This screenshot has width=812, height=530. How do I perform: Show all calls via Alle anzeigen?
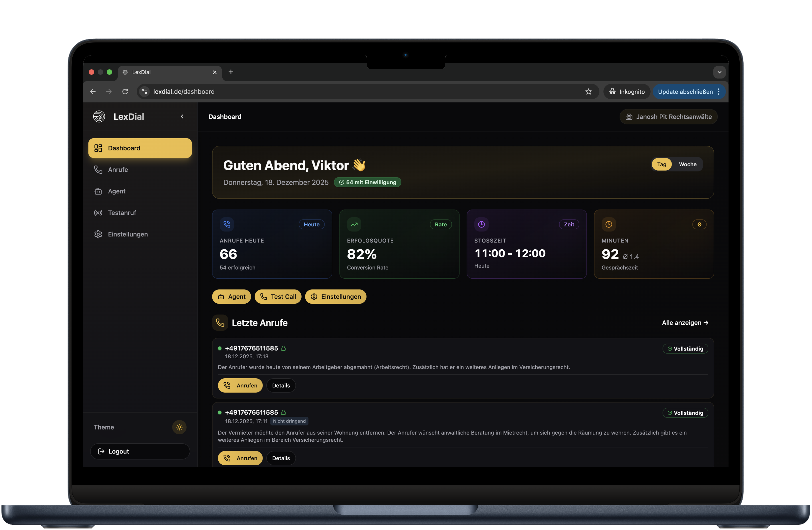tap(685, 322)
